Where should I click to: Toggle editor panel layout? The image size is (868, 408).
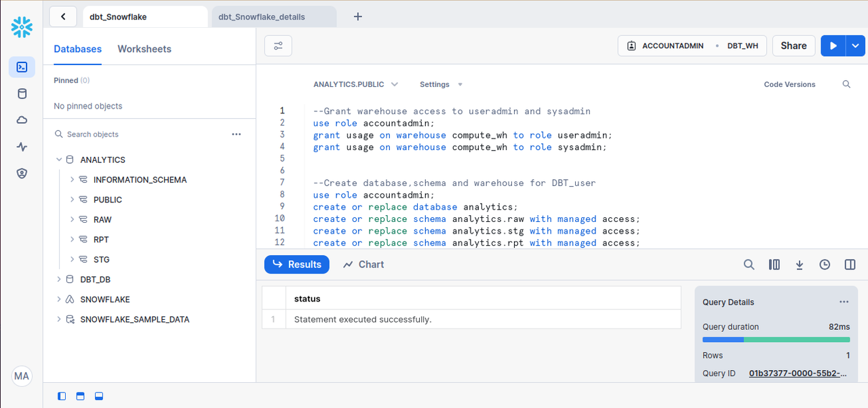(81, 396)
